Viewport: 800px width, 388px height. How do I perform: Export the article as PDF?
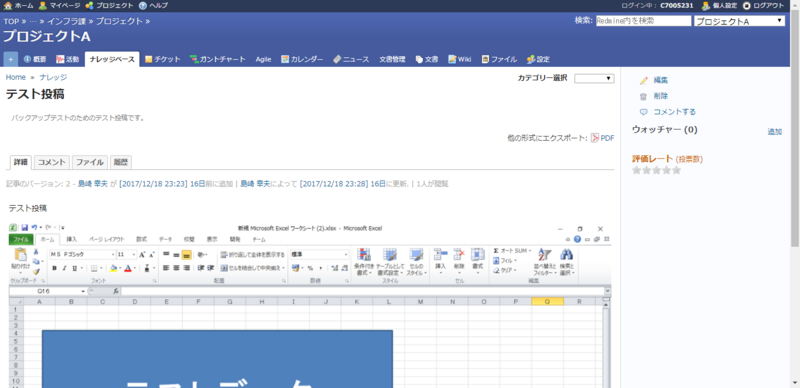pyautogui.click(x=603, y=138)
